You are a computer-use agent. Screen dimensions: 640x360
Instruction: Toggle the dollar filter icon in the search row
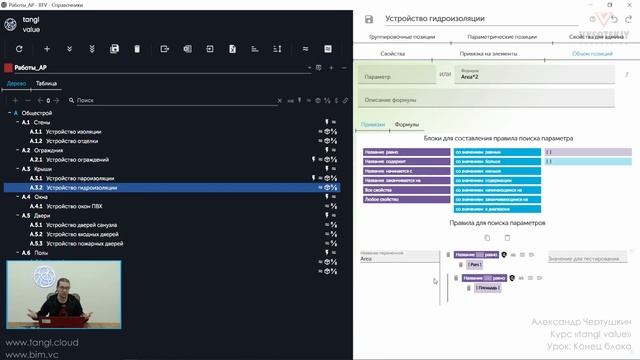(336, 100)
